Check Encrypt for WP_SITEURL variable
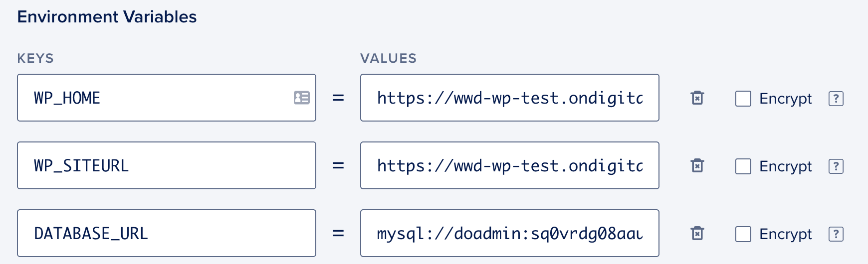 click(x=743, y=166)
